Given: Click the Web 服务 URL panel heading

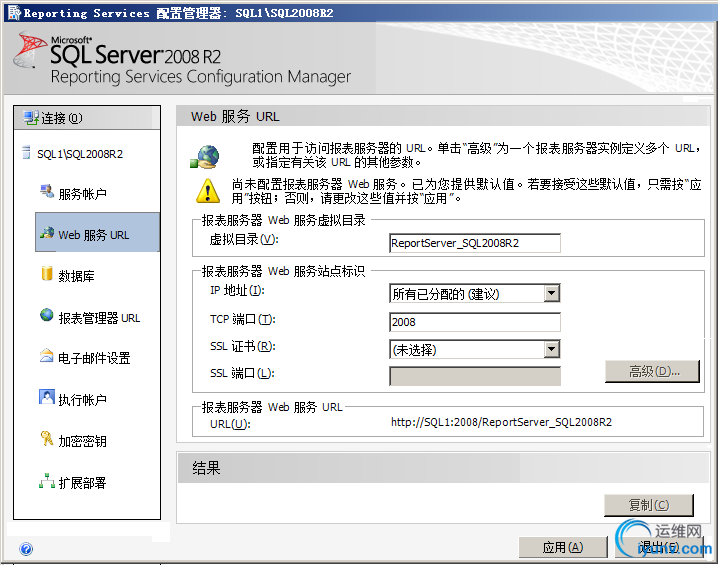Looking at the screenshot, I should pyautogui.click(x=235, y=116).
